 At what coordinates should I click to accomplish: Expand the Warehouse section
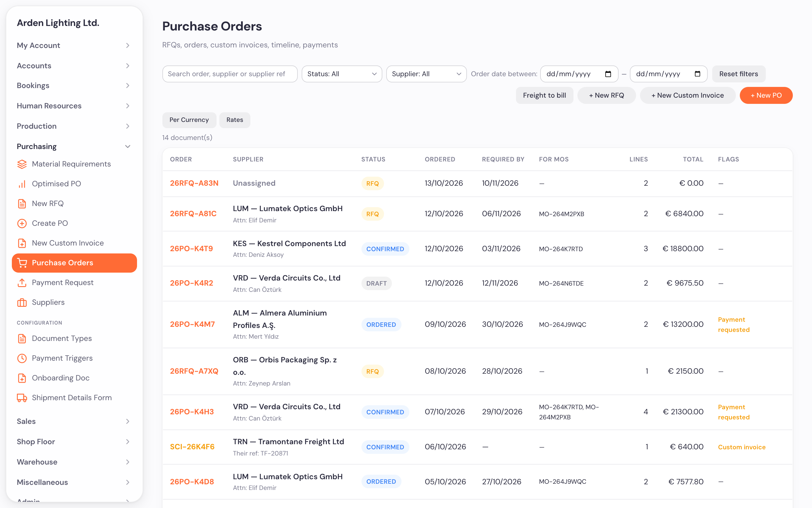click(x=74, y=462)
